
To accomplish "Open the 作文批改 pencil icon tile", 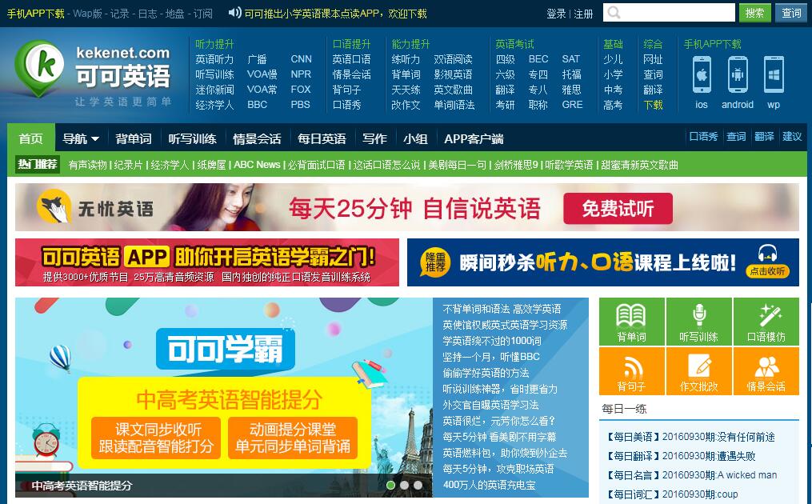I will [698, 371].
